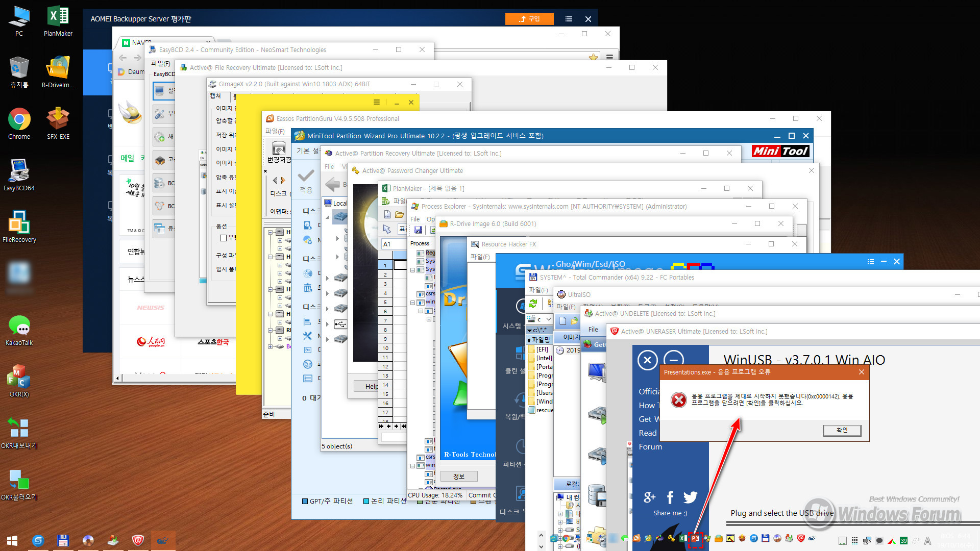Click the 적용 checkmark in MiniTool Partition Wizard
The image size is (980, 551).
306,176
